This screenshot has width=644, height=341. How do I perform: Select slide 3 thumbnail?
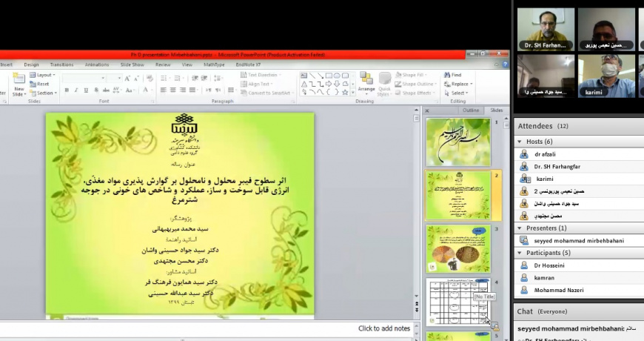pos(458,248)
